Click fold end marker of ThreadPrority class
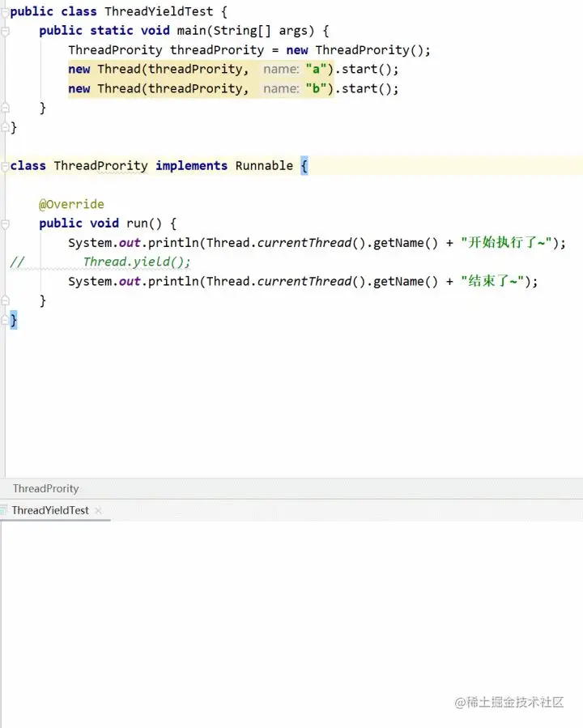The height and width of the screenshot is (728, 583). (x=5, y=320)
